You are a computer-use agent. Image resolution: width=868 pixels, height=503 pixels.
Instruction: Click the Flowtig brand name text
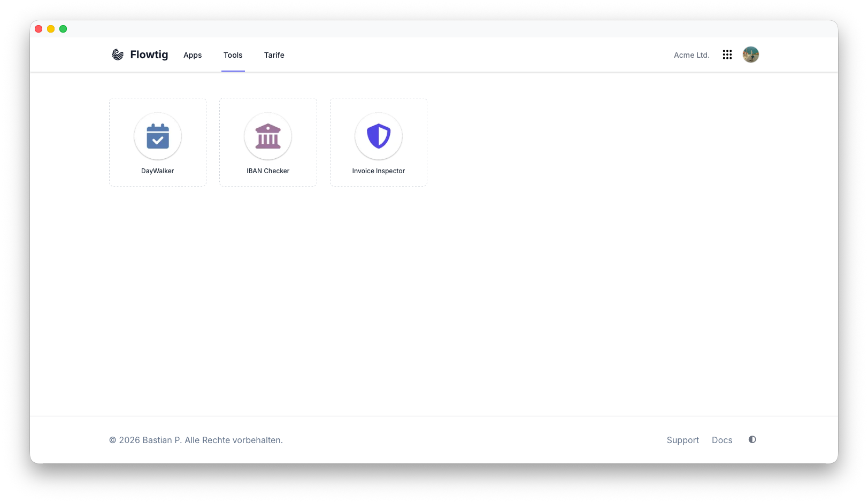click(149, 55)
